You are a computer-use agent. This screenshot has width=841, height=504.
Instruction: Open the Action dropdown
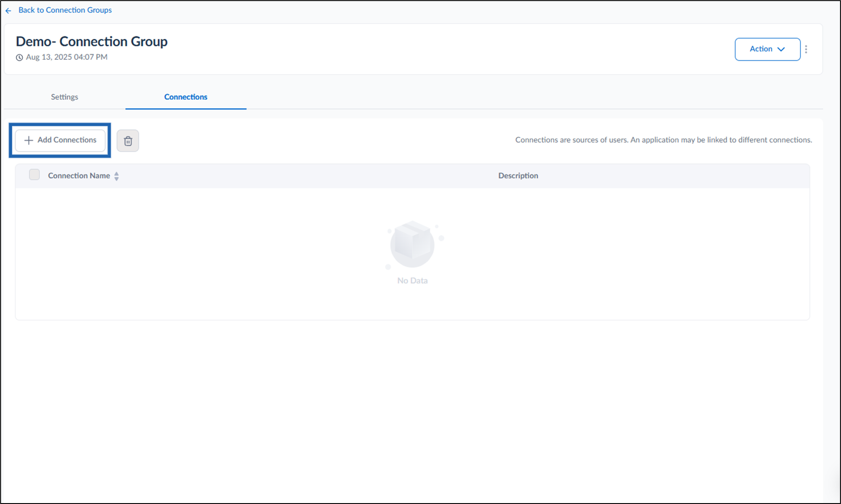(767, 49)
